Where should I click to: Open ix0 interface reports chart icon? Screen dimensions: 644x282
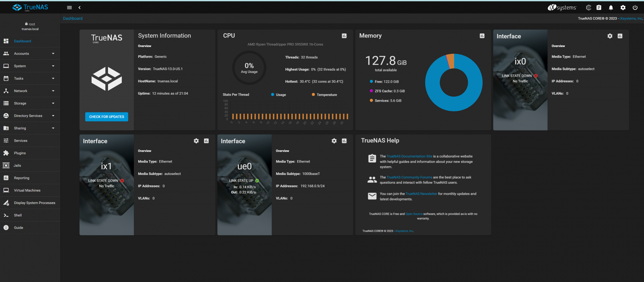(620, 36)
